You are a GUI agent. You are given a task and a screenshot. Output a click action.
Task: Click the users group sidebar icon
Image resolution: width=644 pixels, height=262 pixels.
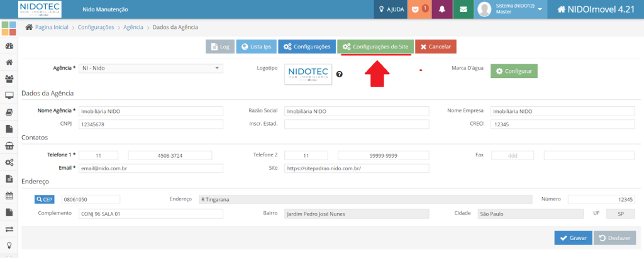tap(9, 79)
